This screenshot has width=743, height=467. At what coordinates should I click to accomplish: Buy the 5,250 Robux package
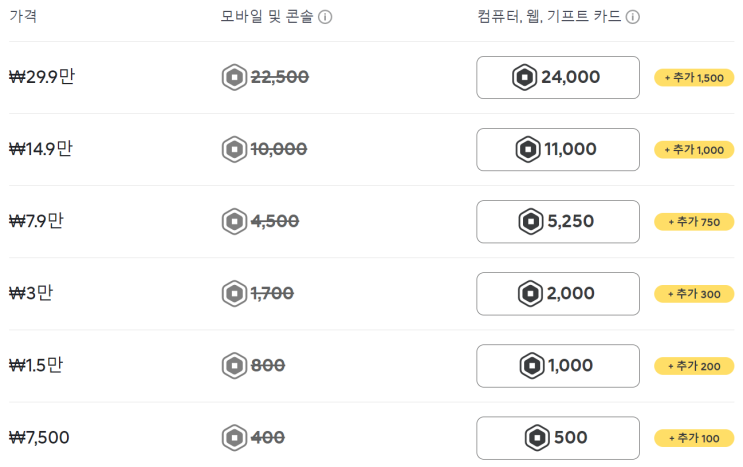(x=557, y=221)
